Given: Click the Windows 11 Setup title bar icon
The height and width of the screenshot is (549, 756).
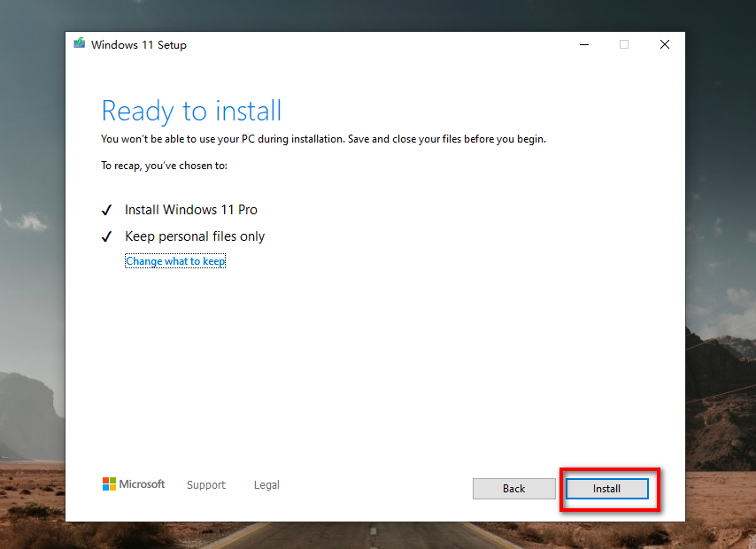Looking at the screenshot, I should [x=80, y=44].
